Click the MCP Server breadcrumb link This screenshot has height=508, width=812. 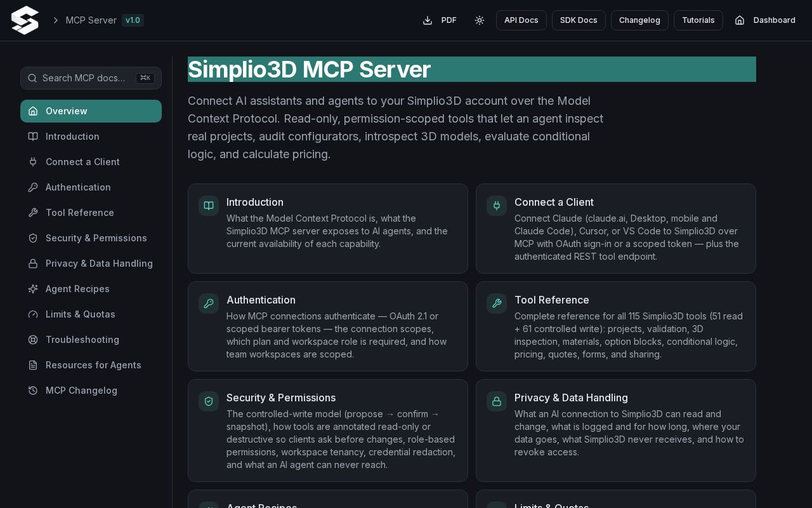click(91, 20)
